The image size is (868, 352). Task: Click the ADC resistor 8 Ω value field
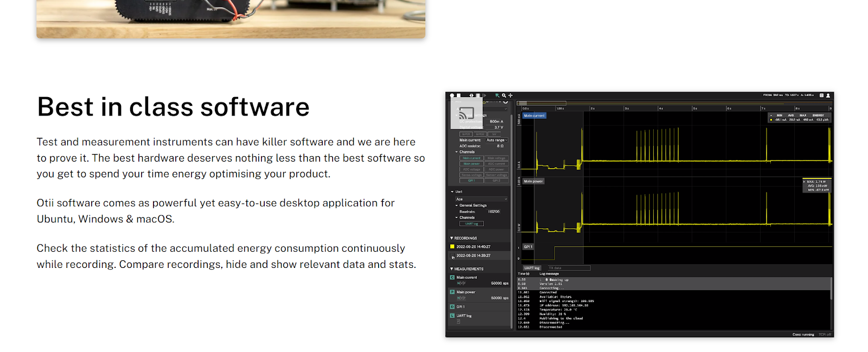point(497,146)
